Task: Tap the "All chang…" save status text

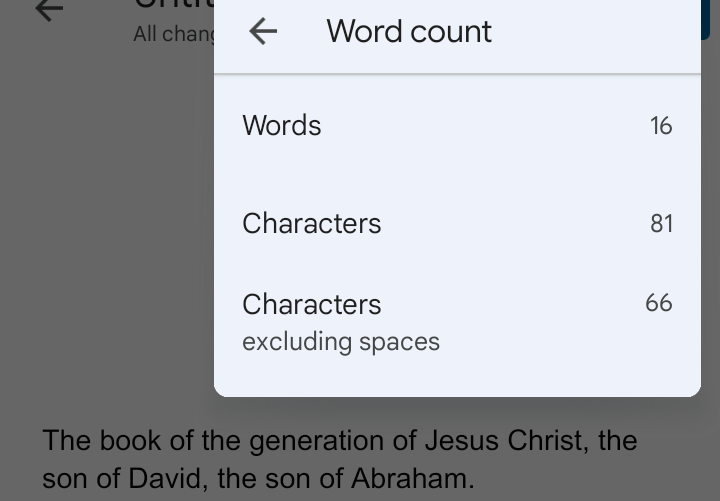Action: (173, 34)
